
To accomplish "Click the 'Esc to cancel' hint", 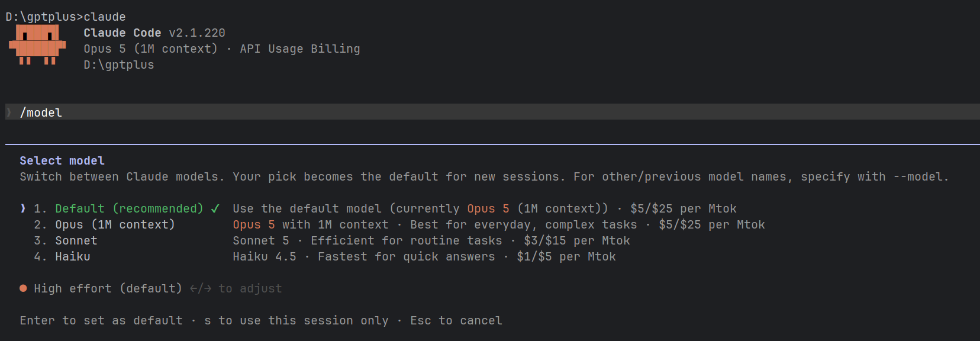I will (x=456, y=320).
